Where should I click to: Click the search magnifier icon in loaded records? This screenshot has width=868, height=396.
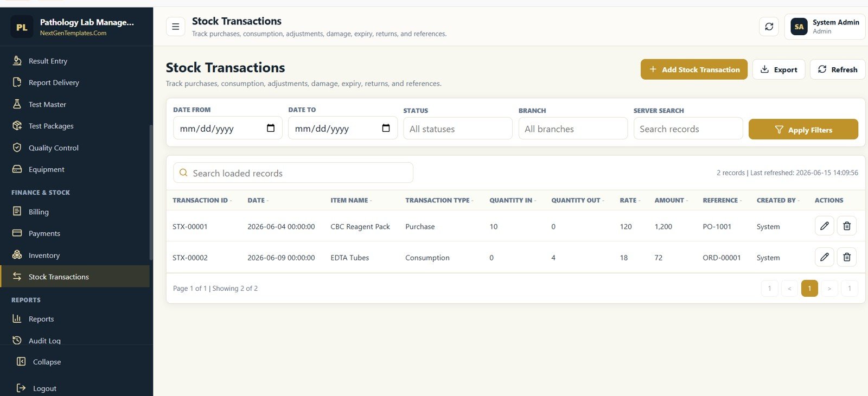click(x=183, y=173)
